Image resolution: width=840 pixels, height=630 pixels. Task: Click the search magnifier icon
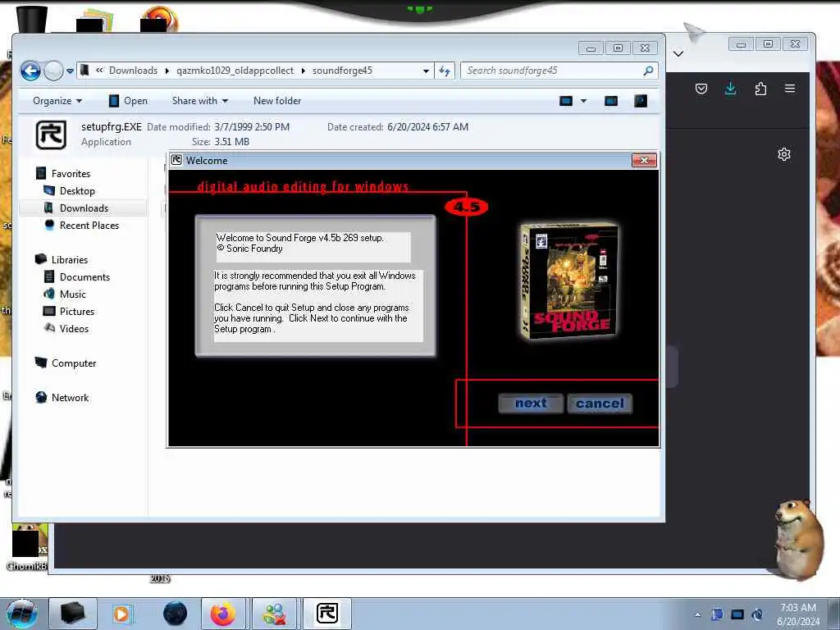[648, 71]
